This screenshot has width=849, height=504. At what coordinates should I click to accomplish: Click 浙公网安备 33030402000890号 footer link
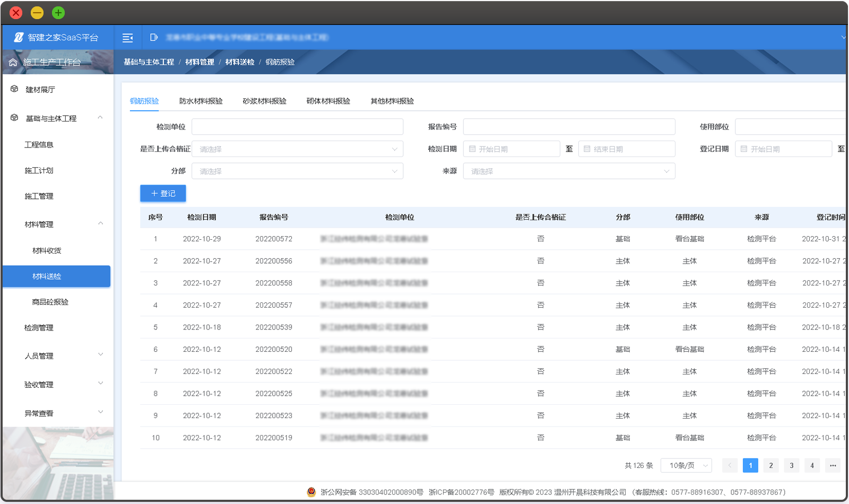coord(371,492)
